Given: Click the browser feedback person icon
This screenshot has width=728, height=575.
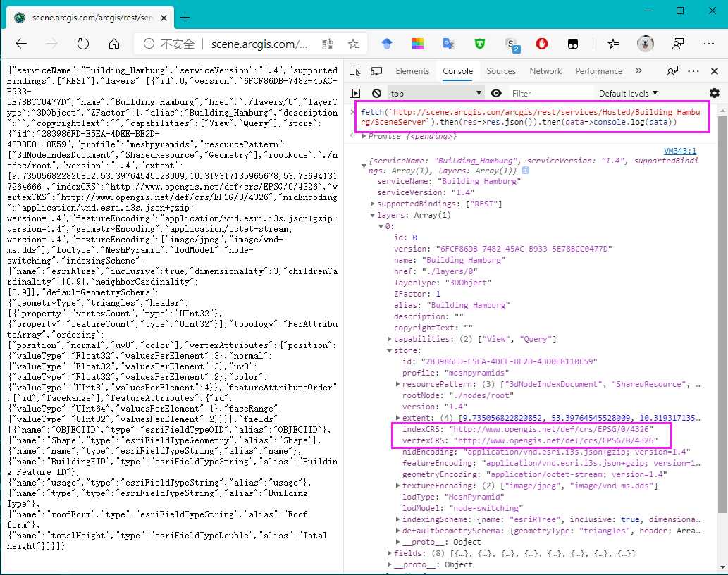Looking at the screenshot, I should coord(677,44).
